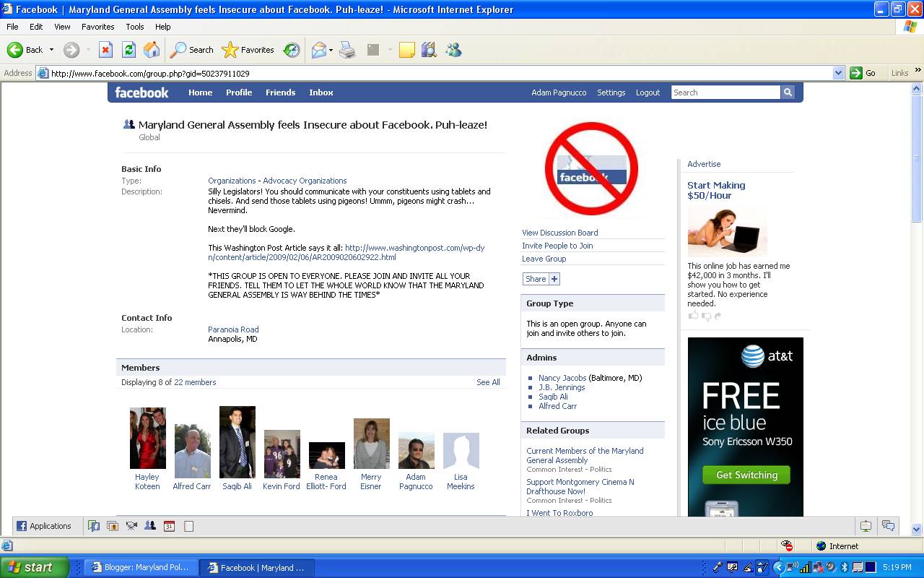The image size is (924, 578).
Task: Open the notifications icon in Facebook bottom bar
Action: (x=866, y=526)
